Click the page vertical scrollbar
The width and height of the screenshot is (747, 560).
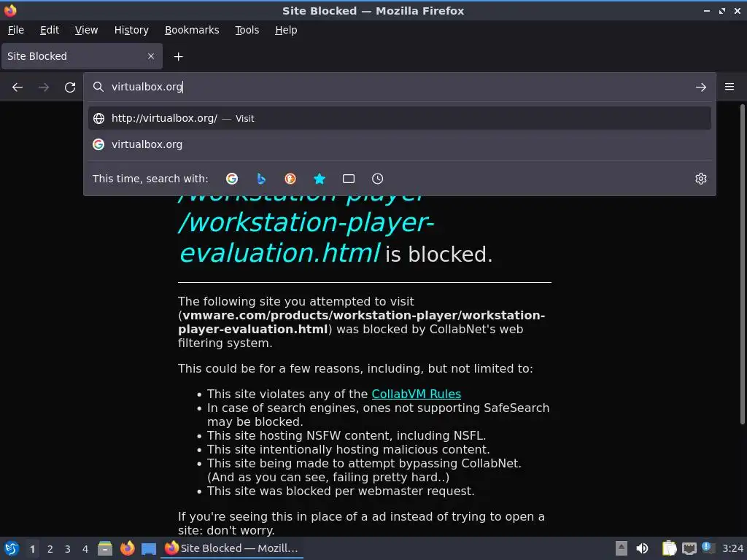pyautogui.click(x=742, y=264)
